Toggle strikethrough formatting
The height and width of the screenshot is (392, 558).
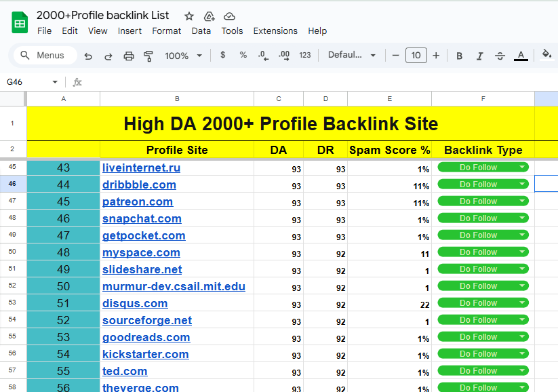click(498, 56)
